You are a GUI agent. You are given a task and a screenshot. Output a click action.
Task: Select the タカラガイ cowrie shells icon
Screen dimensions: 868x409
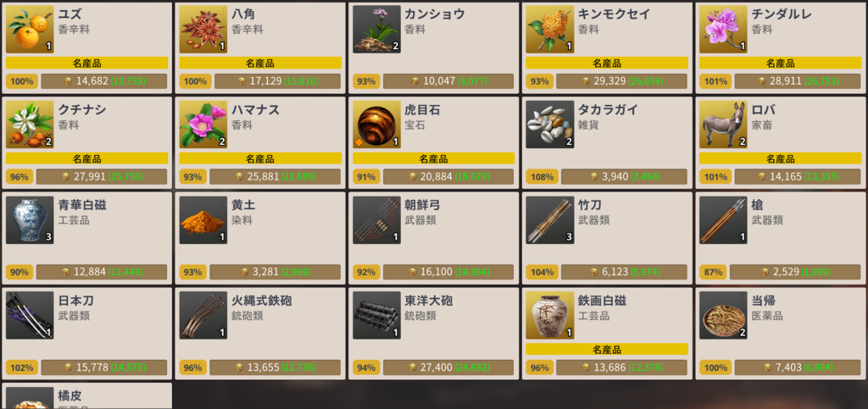(x=549, y=124)
